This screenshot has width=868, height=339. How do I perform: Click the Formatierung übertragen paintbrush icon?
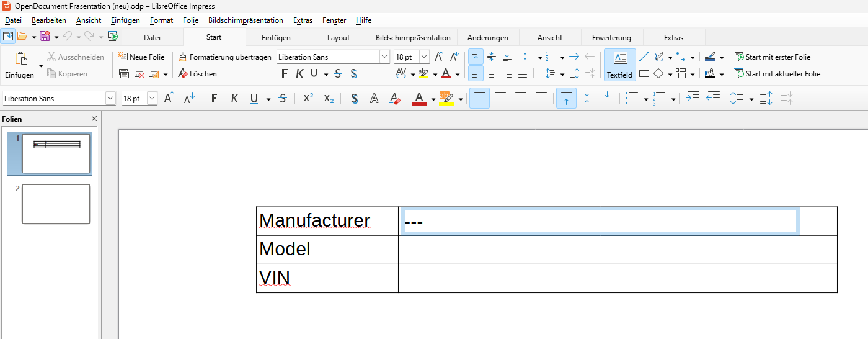tap(182, 57)
